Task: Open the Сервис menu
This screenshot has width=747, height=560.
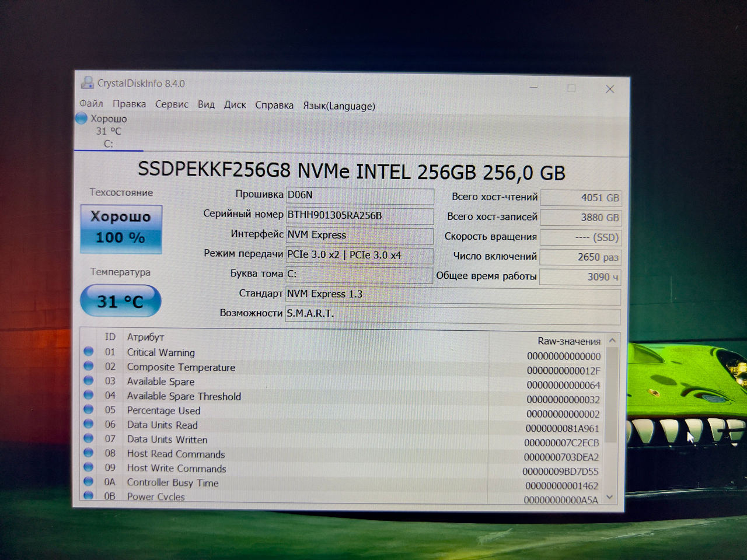Action: [x=172, y=104]
